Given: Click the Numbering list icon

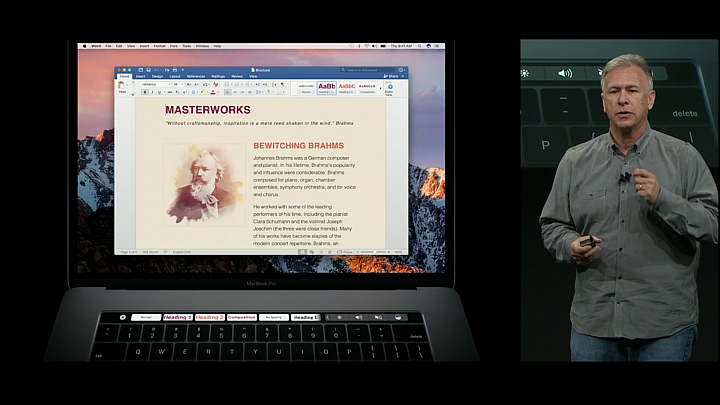Looking at the screenshot, I should click(237, 84).
